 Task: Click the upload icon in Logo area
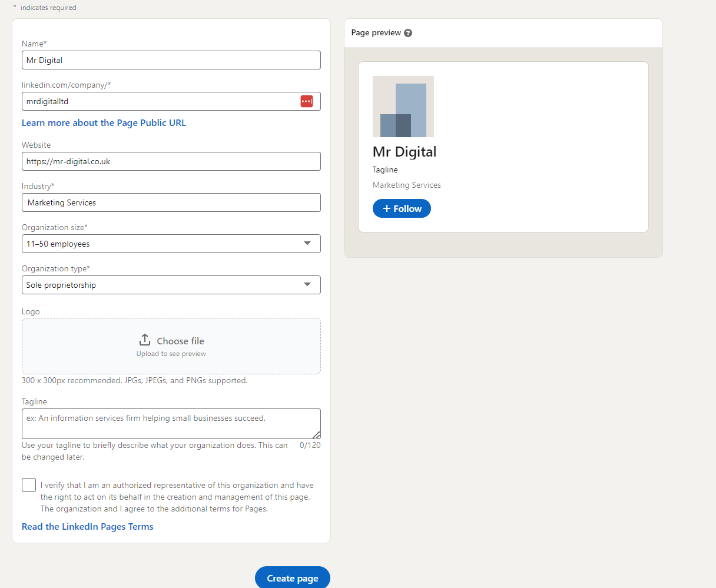coord(145,340)
